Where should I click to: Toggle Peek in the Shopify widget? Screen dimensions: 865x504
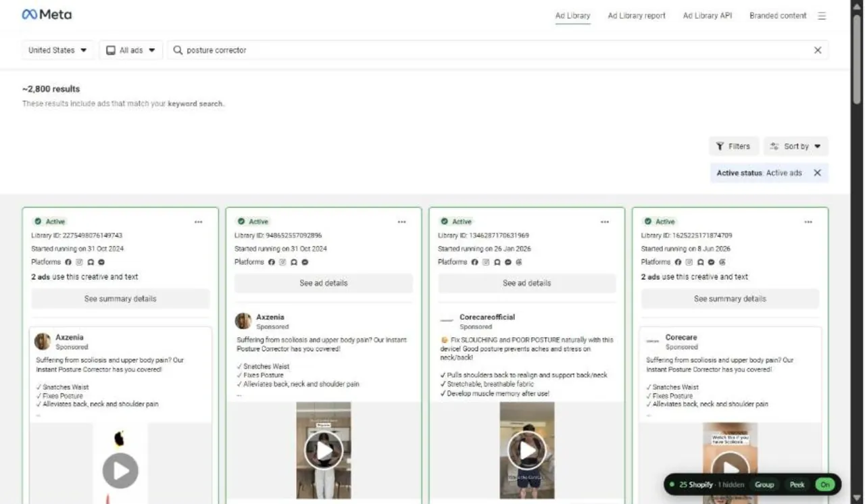click(x=797, y=484)
